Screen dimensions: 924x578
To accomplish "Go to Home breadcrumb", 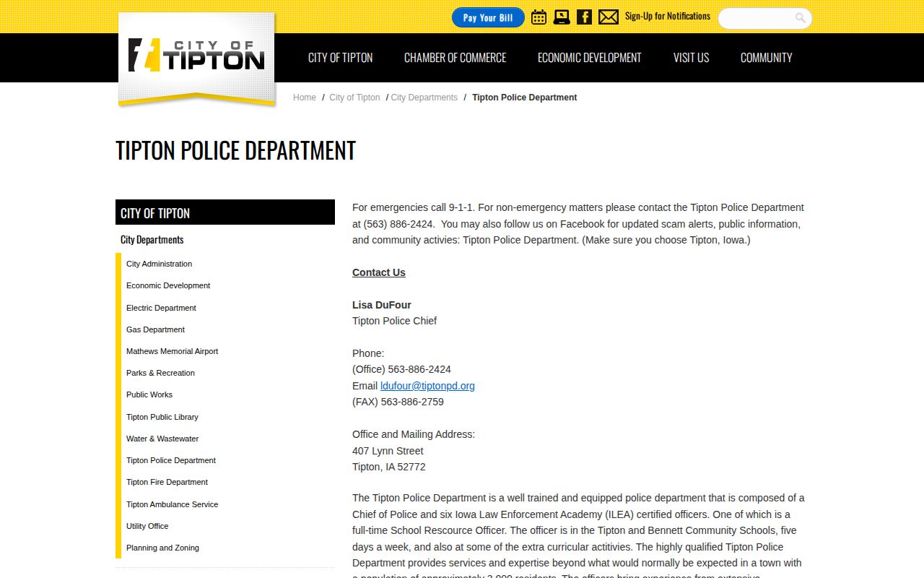I will (305, 98).
